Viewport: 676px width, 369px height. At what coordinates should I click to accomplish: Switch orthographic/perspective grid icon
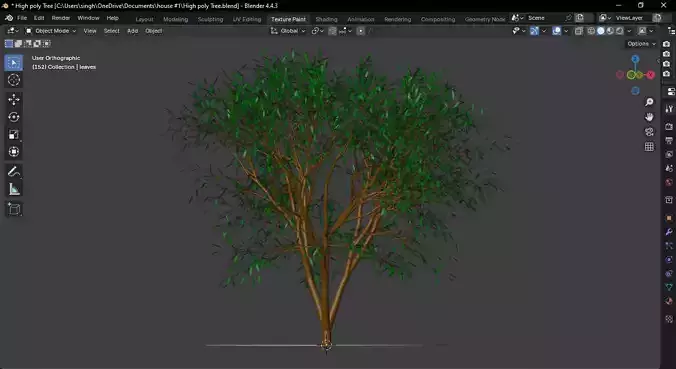pyautogui.click(x=649, y=147)
